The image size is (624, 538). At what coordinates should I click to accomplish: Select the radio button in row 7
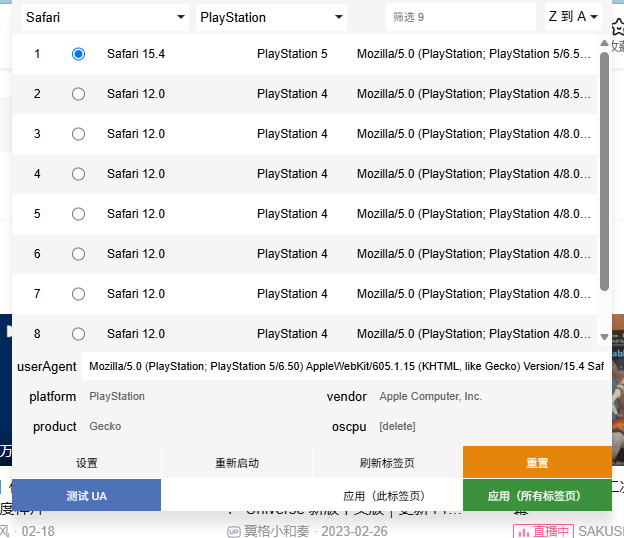coord(78,294)
